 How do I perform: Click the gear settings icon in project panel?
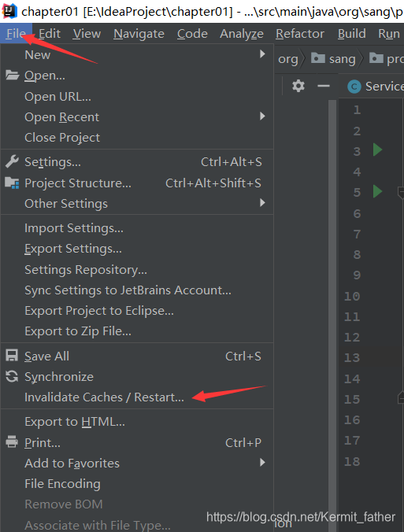(298, 86)
